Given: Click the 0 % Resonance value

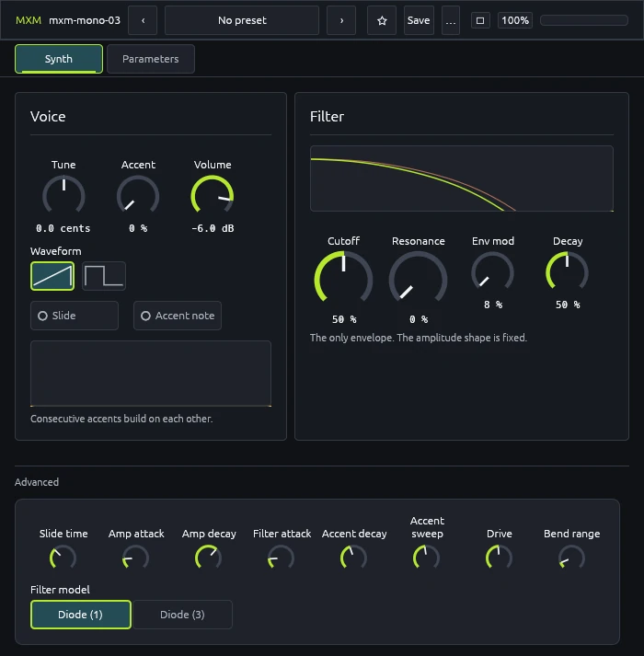Looking at the screenshot, I should click(419, 319).
